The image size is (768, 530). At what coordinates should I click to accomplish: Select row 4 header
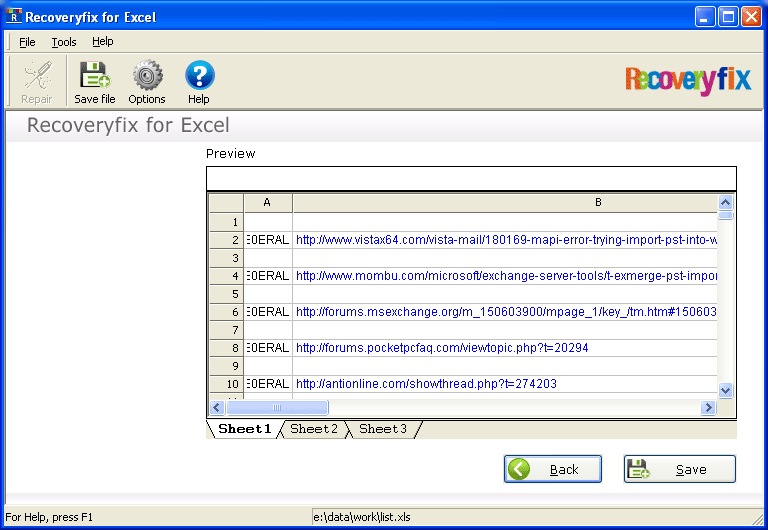click(226, 276)
